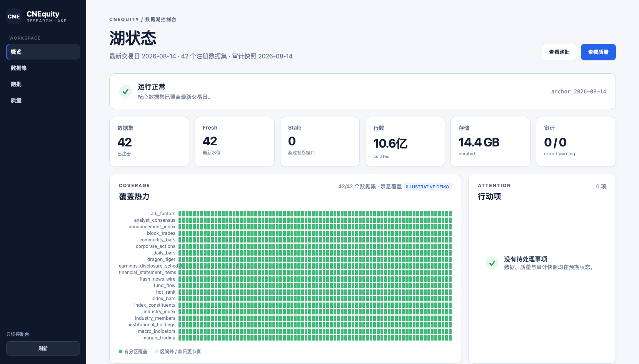Click the anchor 2026-08-14 text
The image size is (639, 364).
click(x=579, y=91)
